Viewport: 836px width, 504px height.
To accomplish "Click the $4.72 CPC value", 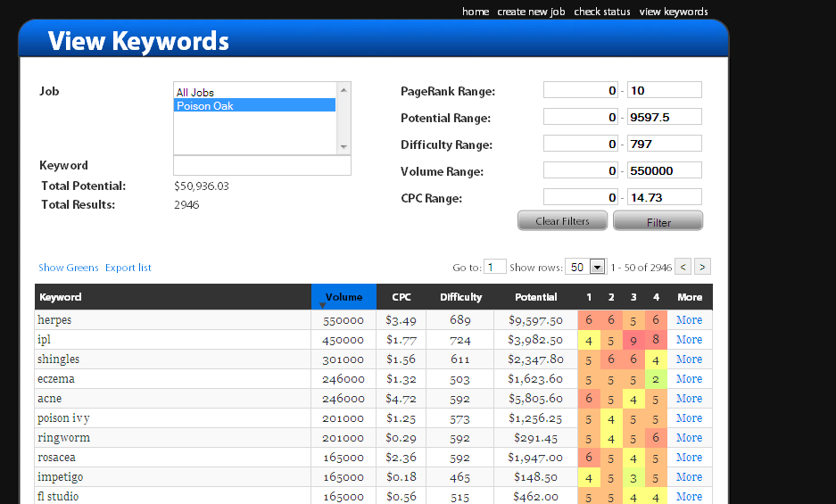I will click(x=401, y=399).
